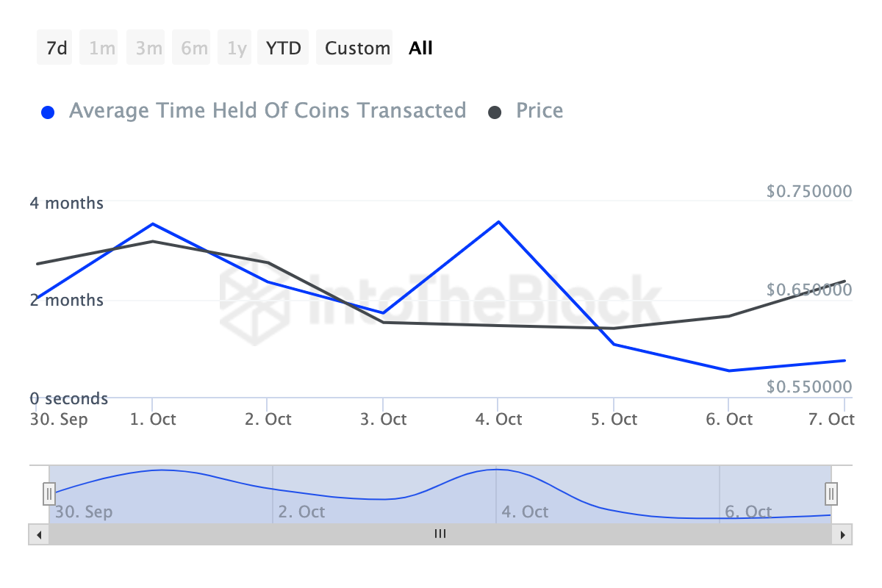Click the scrollbar grip handle
The width and height of the screenshot is (882, 588).
(440, 534)
